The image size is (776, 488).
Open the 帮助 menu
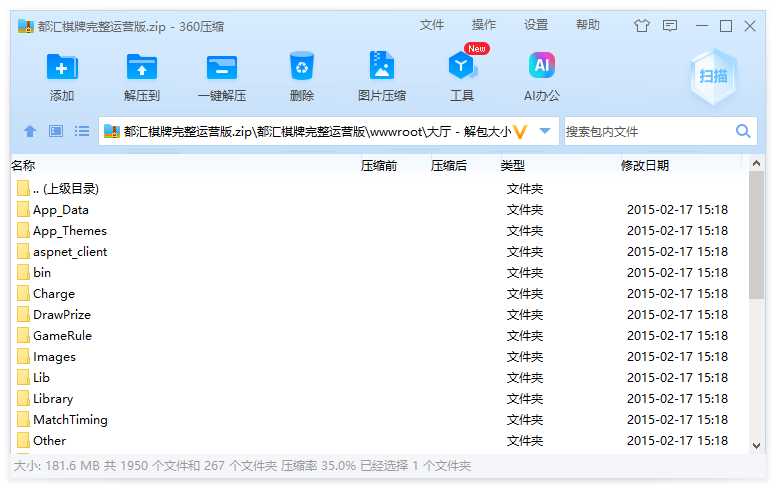pyautogui.click(x=588, y=25)
